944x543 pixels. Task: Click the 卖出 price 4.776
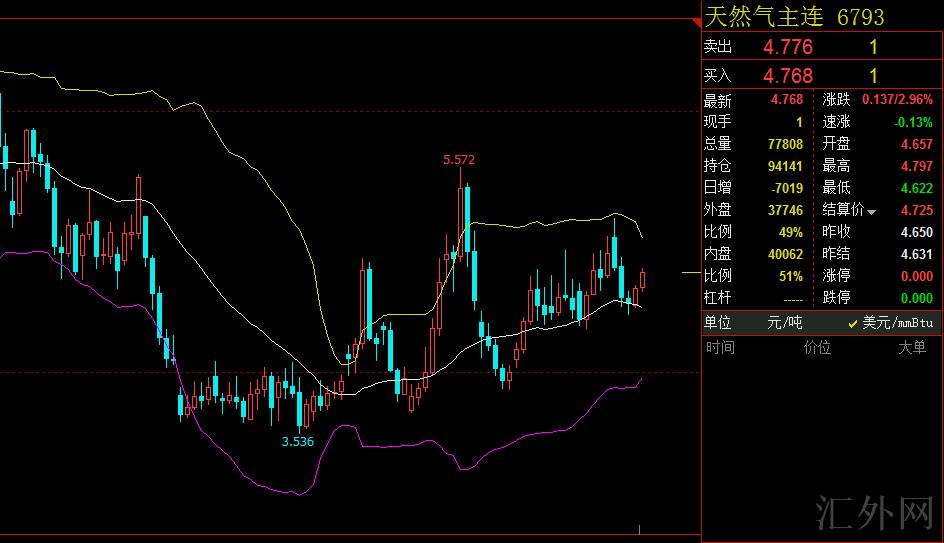click(x=788, y=47)
